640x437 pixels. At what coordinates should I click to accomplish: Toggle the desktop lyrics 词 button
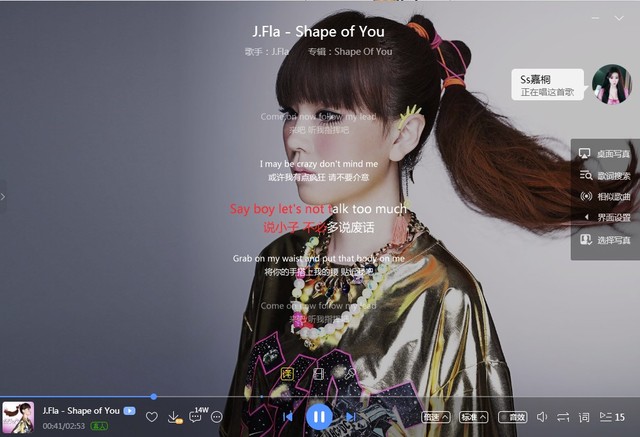(x=585, y=417)
